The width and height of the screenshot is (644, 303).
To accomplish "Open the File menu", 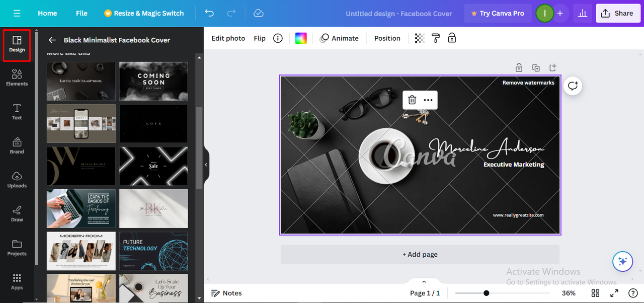I will (x=82, y=13).
